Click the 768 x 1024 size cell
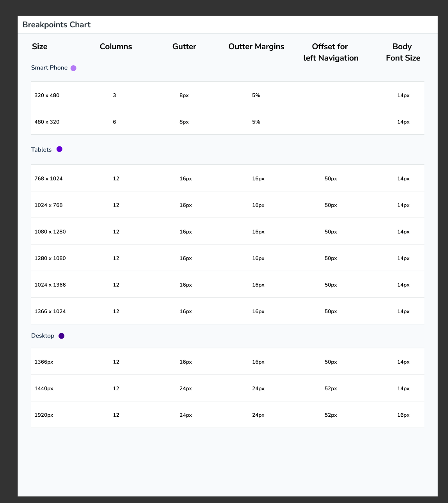 click(48, 178)
